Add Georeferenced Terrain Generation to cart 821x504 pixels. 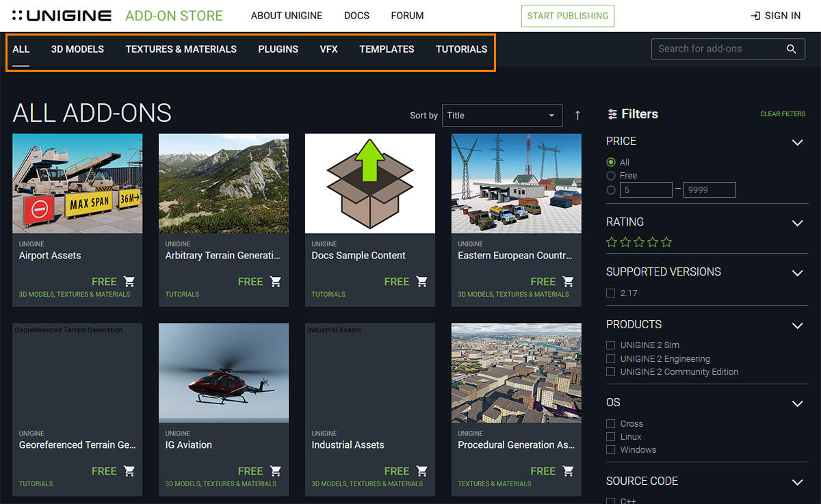click(129, 470)
